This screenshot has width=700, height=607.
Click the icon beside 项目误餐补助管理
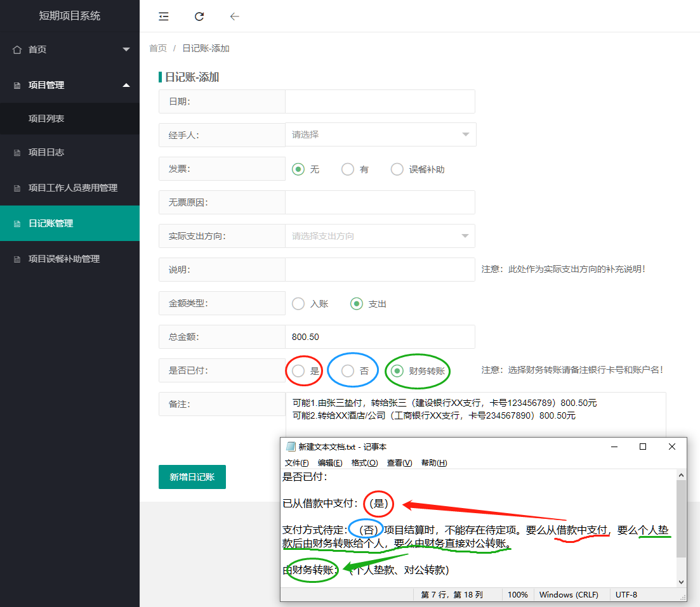pos(17,259)
